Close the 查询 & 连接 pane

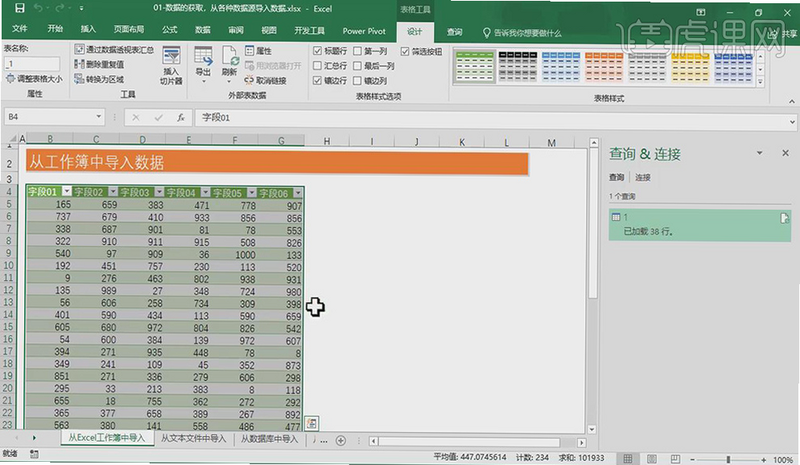click(785, 153)
